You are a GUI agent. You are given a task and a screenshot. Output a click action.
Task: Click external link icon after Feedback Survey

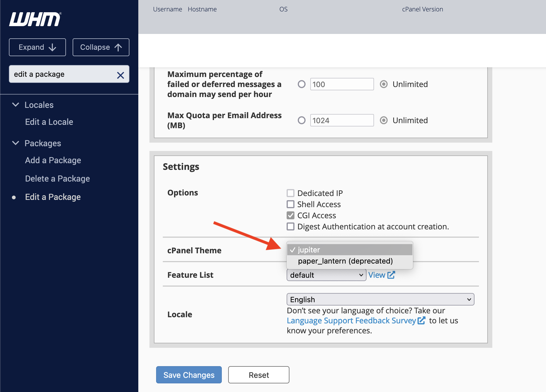[421, 321]
